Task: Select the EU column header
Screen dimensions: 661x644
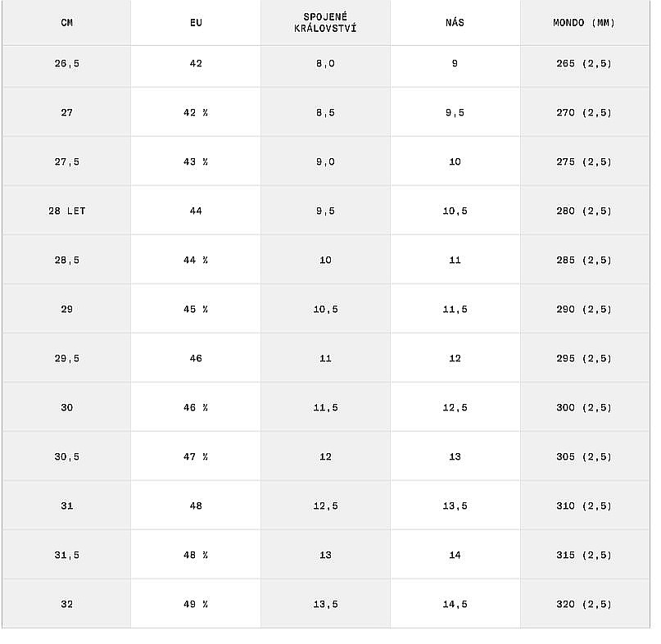Action: pyautogui.click(x=196, y=23)
